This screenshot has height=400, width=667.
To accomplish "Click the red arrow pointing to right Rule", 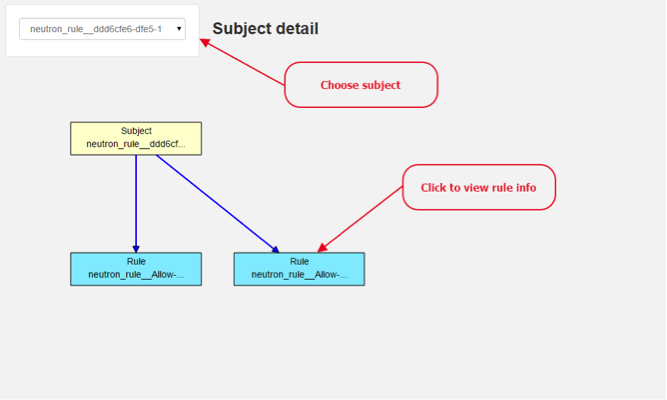I will (360, 219).
